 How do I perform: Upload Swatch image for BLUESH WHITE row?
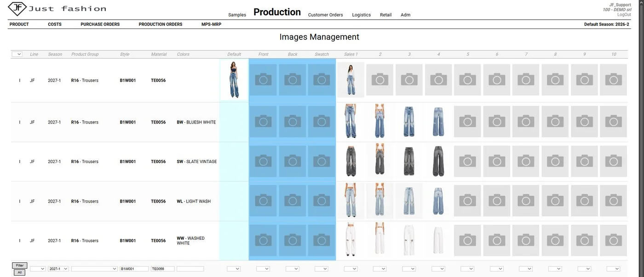tap(322, 122)
